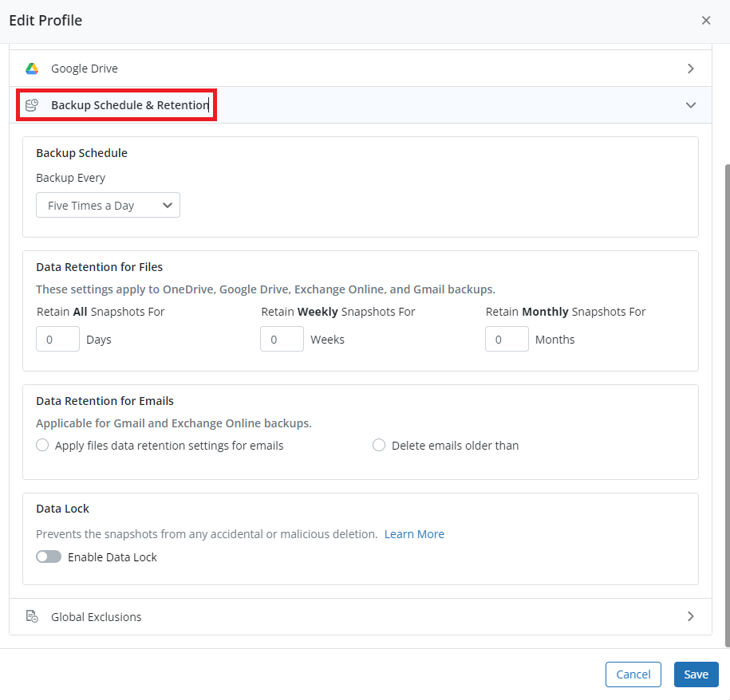730x700 pixels.
Task: Toggle Enable Data Lock switch
Action: click(x=49, y=556)
